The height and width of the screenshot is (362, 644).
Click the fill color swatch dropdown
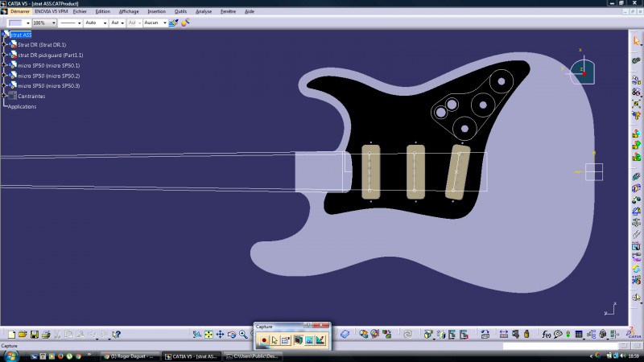click(x=28, y=23)
